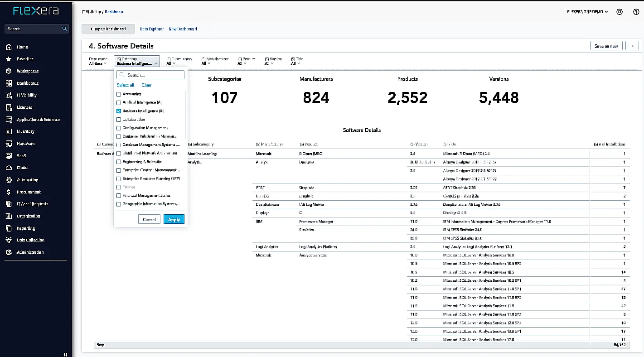Collapse the (S) Category filter dropdown
The image size is (644, 357).
click(136, 61)
